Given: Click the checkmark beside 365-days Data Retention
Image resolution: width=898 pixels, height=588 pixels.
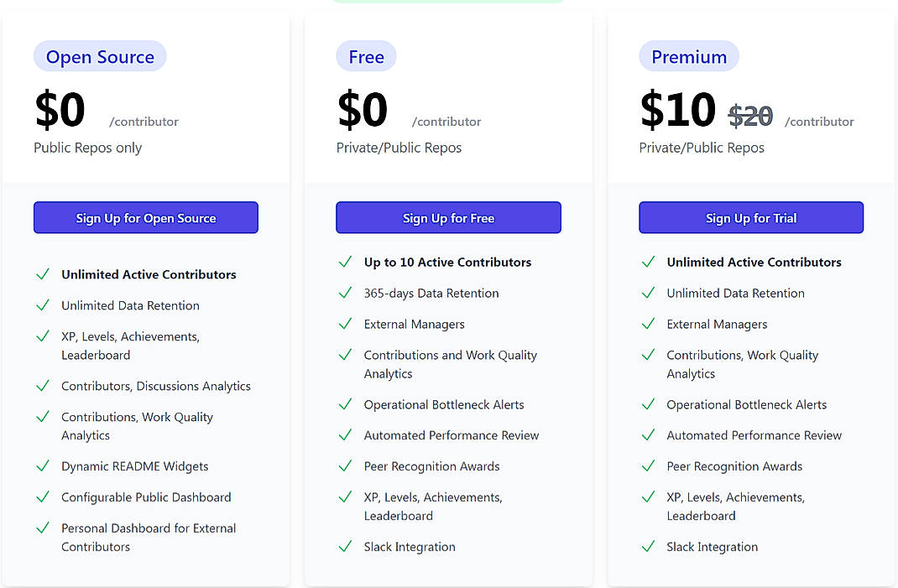Looking at the screenshot, I should point(345,293).
